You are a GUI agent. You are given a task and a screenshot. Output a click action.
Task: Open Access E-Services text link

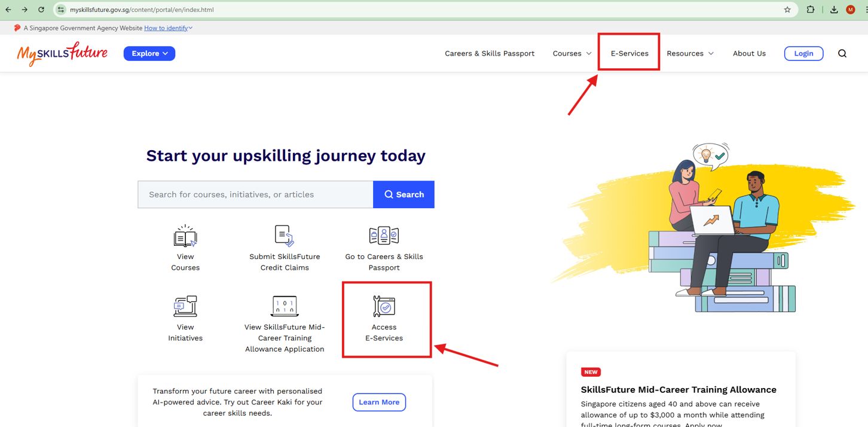(x=384, y=333)
